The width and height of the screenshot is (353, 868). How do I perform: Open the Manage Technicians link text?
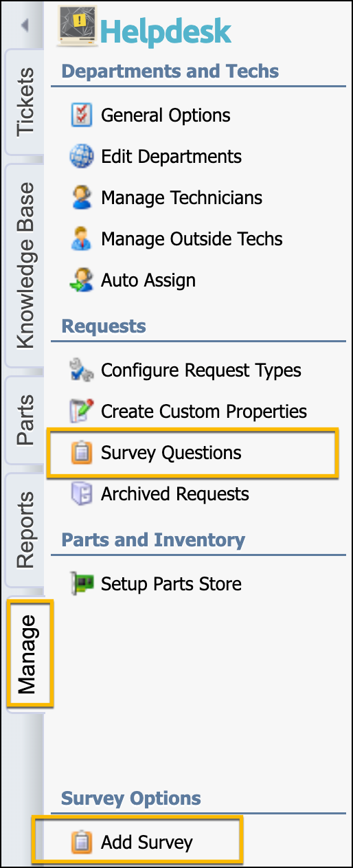click(x=182, y=198)
